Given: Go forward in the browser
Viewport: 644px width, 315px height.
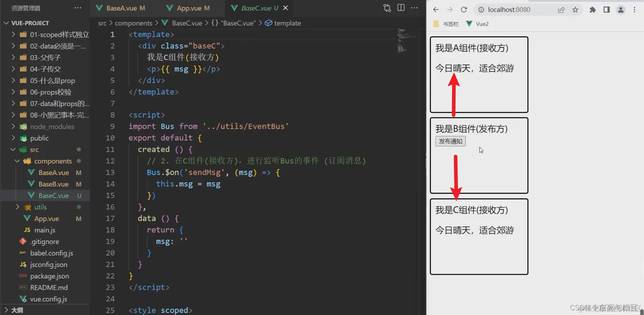Looking at the screenshot, I should 450,9.
